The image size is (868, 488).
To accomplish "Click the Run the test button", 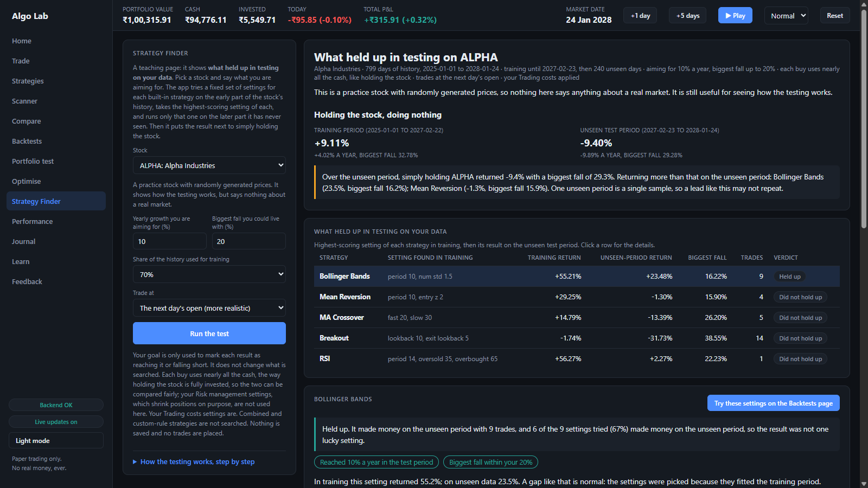I will click(x=209, y=333).
